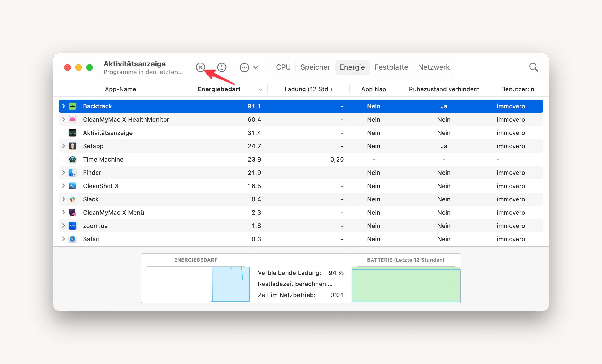Click Verbleibende Ladung 94 % readout

[301, 273]
